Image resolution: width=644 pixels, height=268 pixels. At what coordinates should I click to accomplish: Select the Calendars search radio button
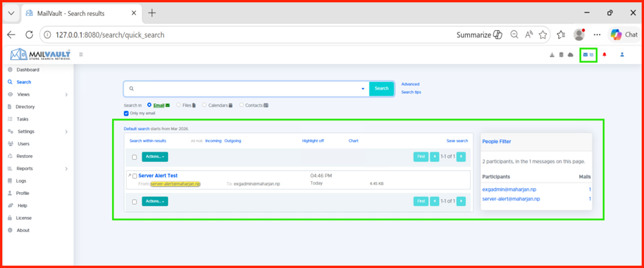pos(204,105)
